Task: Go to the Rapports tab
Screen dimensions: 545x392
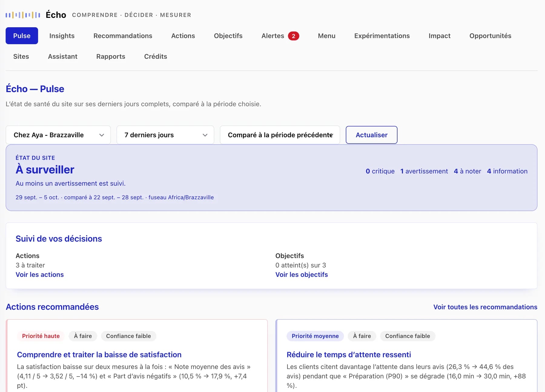Action: [111, 56]
